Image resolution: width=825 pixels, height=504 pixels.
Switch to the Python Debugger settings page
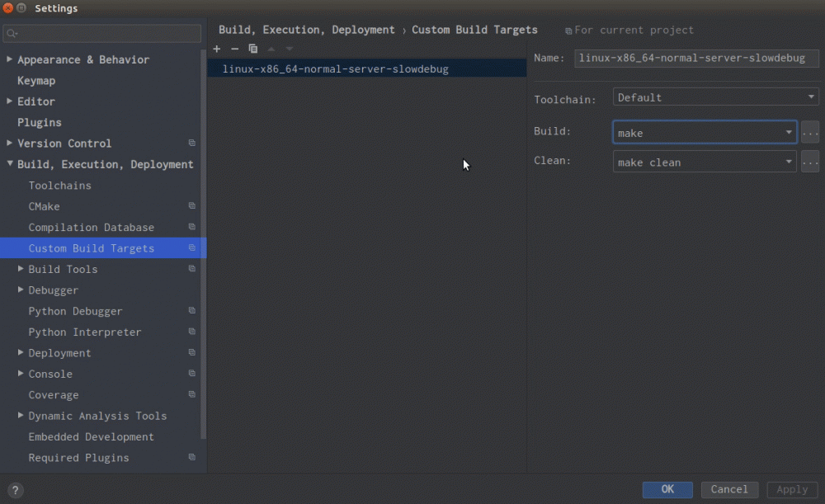(73, 311)
